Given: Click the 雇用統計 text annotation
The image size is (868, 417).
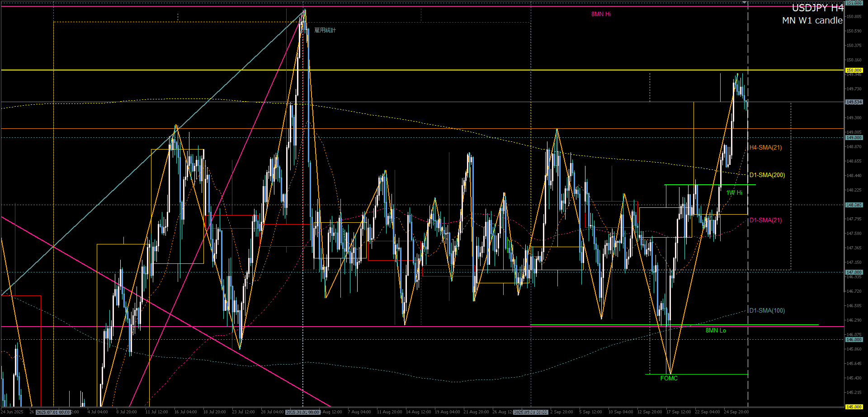Looking at the screenshot, I should [325, 30].
